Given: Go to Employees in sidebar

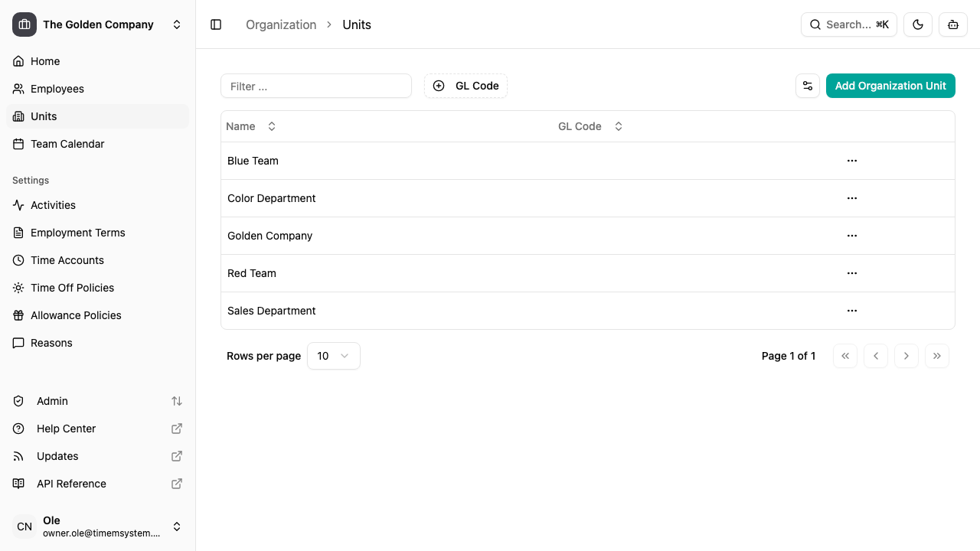Looking at the screenshot, I should (x=57, y=89).
